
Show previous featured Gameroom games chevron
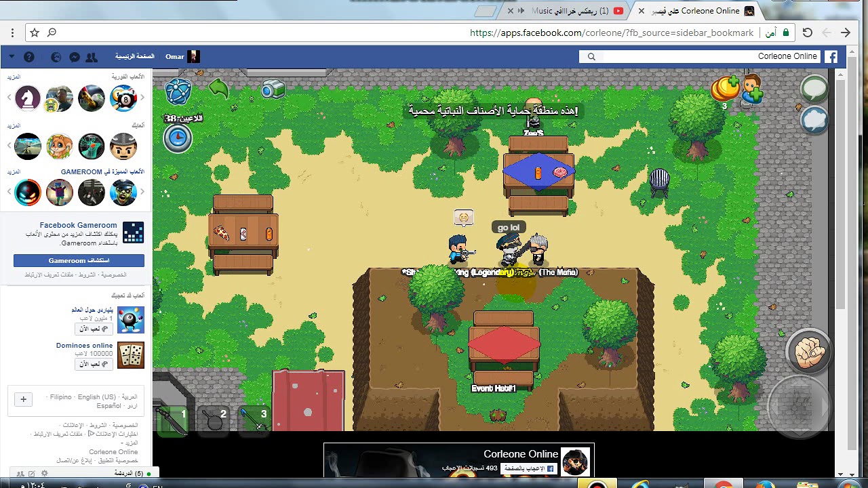pyautogui.click(x=142, y=192)
